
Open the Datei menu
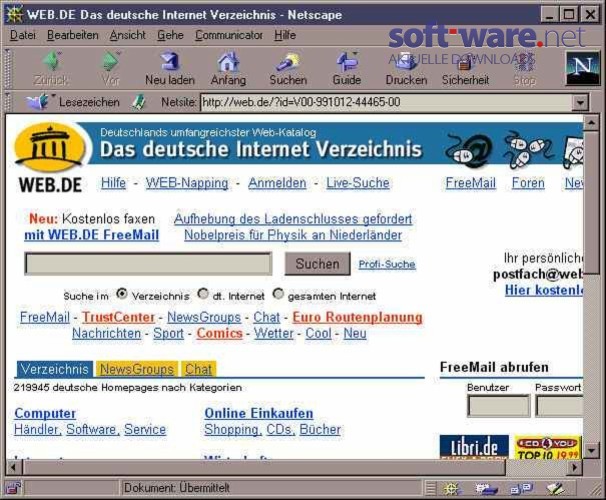coord(23,35)
